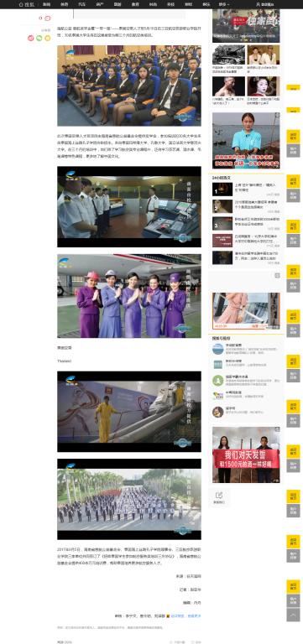Open the Sohu logo in top bar

coord(27,4)
